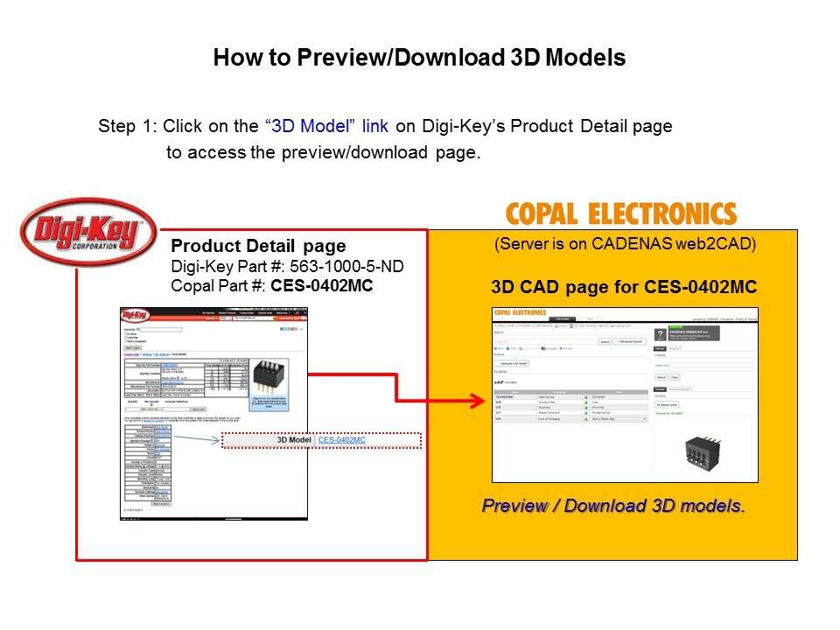Click the Generate CAD model button
840x630 pixels.
pyautogui.click(x=513, y=362)
